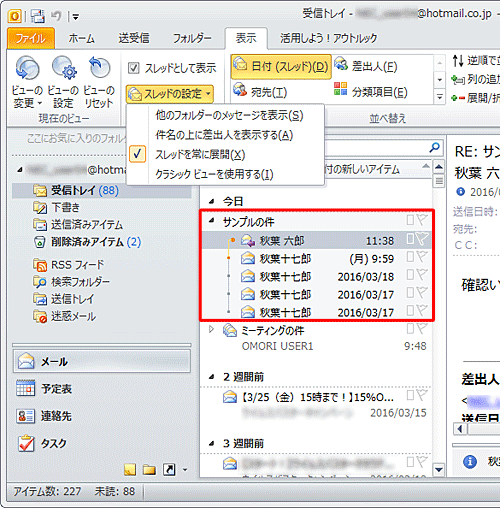Flag the ミーティングの件 message
Viewport: 500px width, 508px height.
point(422,329)
